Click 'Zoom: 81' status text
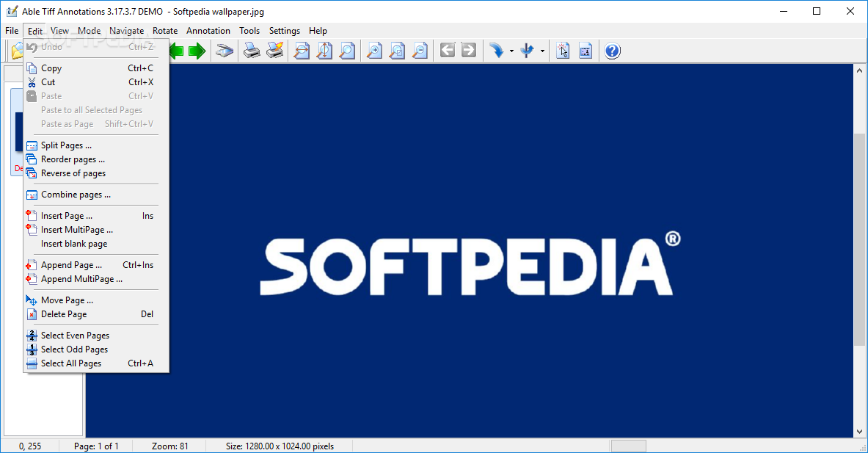The height and width of the screenshot is (453, 868). 170,446
